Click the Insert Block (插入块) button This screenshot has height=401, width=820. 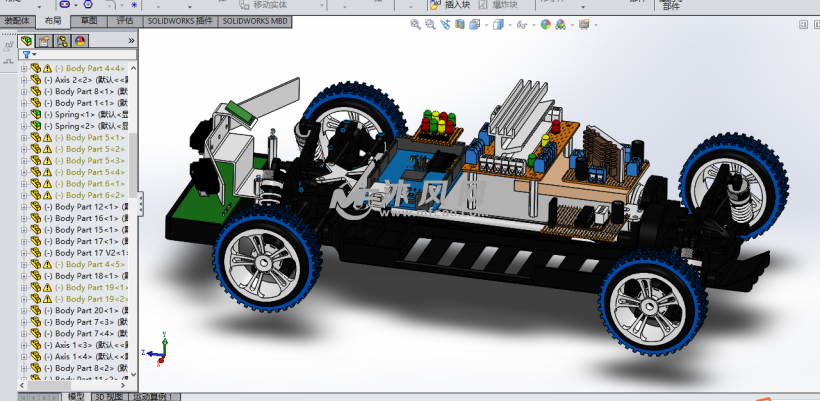click(450, 5)
